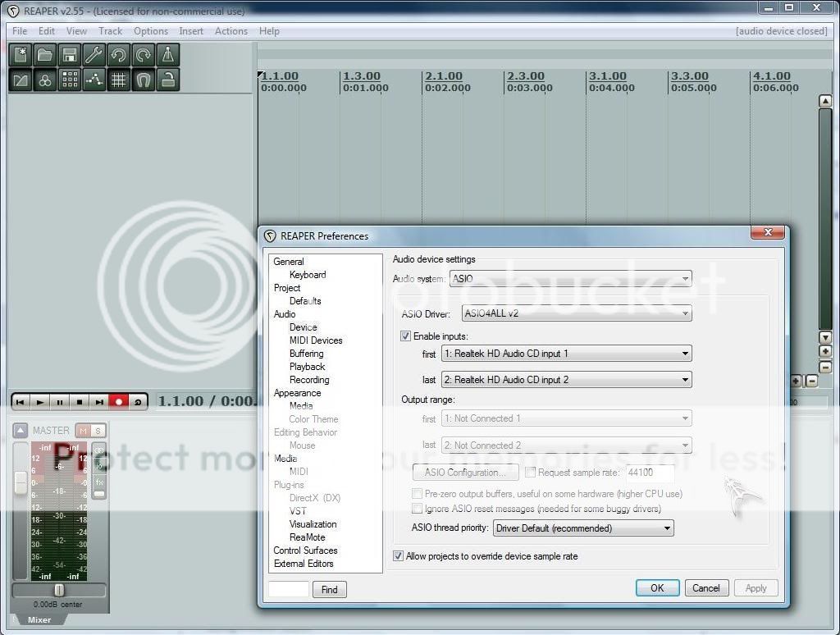
Task: Open the Insert menu
Action: [x=191, y=31]
